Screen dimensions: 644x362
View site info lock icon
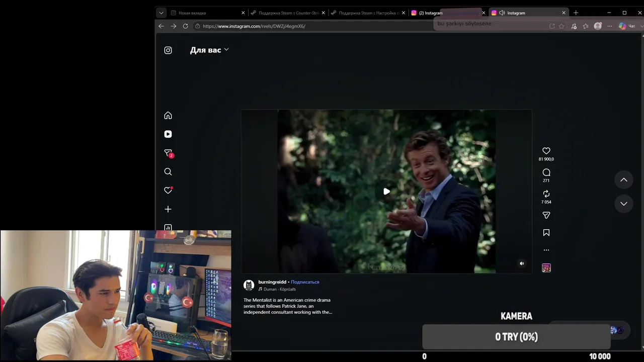coord(197,26)
